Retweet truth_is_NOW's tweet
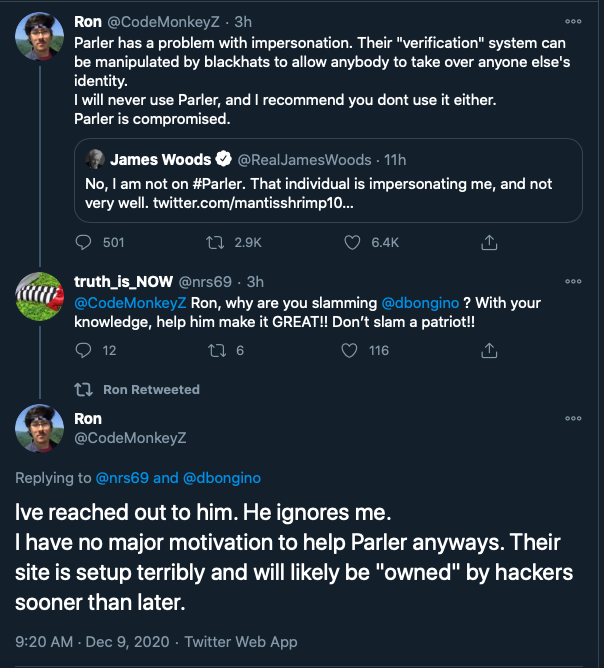604x668 pixels. pyautogui.click(x=214, y=350)
